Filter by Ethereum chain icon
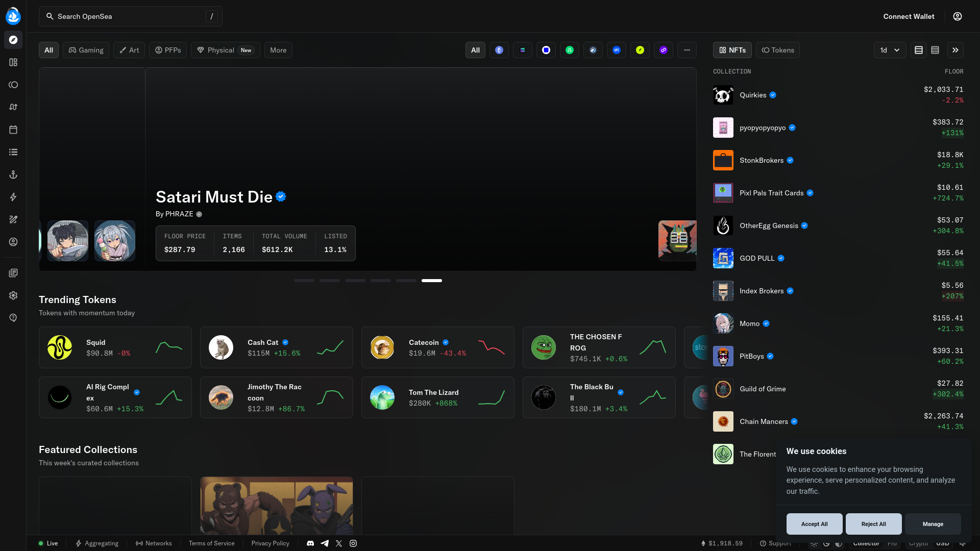 (499, 50)
